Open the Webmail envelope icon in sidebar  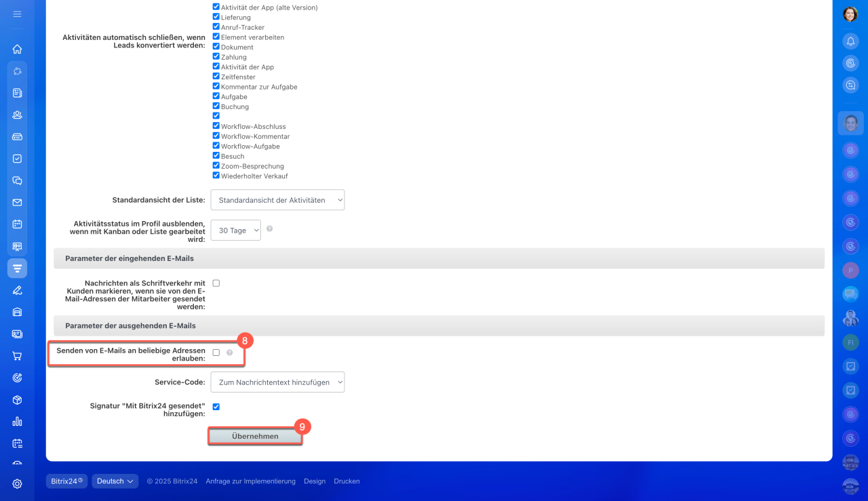[x=18, y=202]
